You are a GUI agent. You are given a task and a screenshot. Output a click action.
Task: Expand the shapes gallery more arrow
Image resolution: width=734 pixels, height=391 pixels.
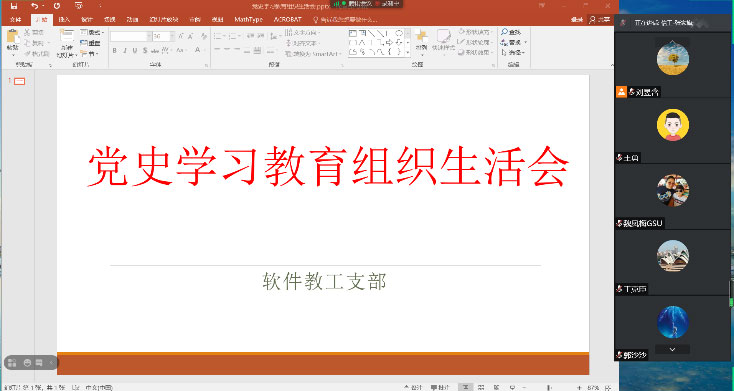click(407, 52)
